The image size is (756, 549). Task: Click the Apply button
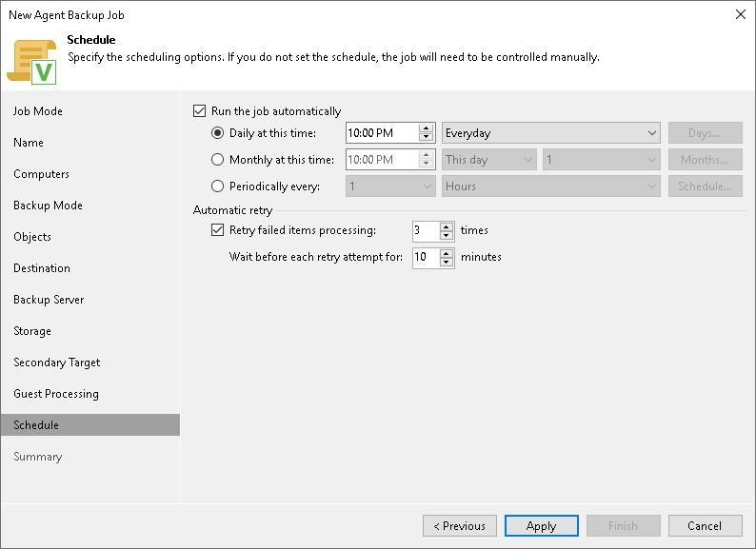(x=542, y=526)
